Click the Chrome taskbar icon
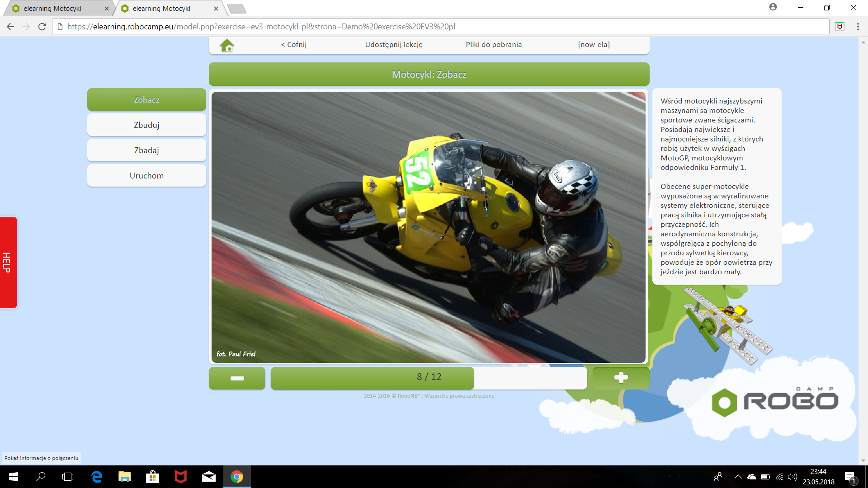Screen dimensions: 868x488 pos(237,477)
